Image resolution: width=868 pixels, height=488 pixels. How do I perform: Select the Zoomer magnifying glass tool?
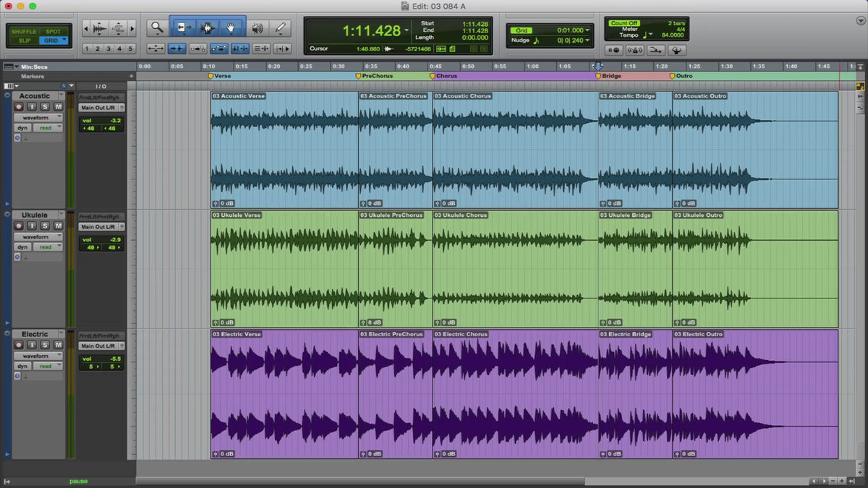(157, 28)
